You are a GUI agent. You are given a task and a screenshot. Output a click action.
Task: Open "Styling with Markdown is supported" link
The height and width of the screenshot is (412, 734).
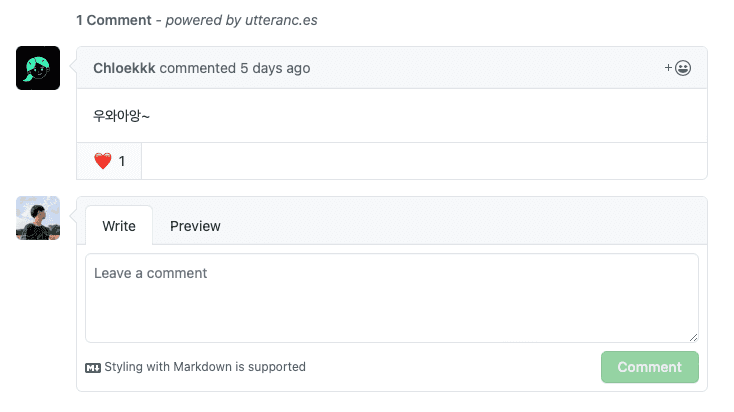205,367
